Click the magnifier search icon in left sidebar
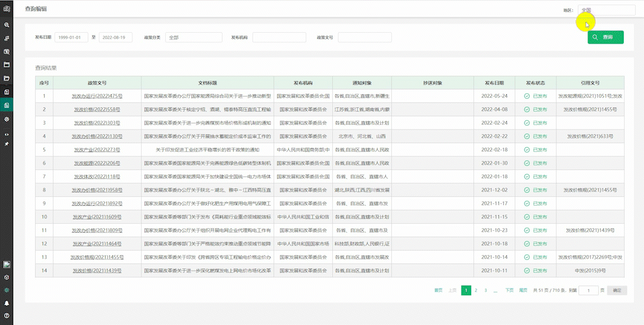This screenshot has width=644, height=325. pos(7,25)
